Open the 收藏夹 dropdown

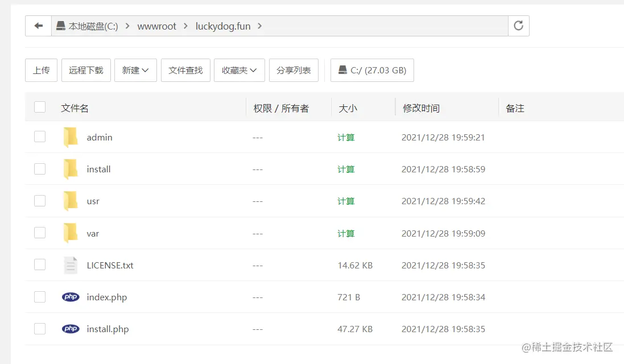[x=239, y=71]
